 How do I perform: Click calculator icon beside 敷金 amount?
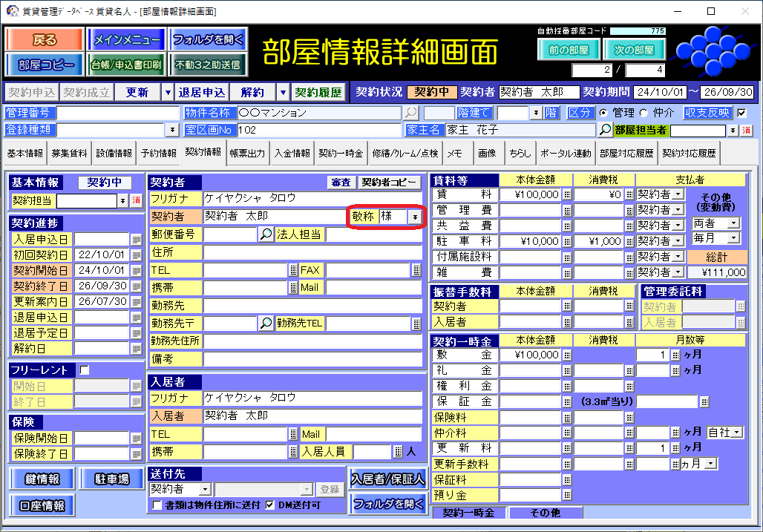tap(567, 355)
